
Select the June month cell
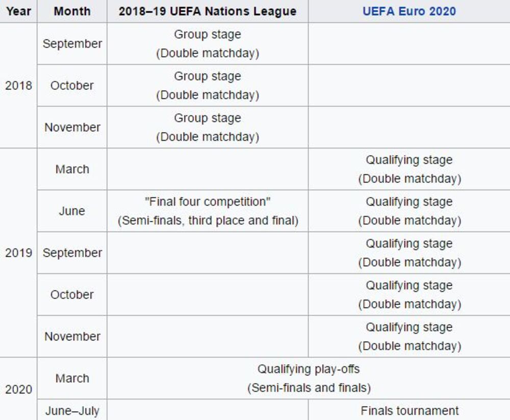pyautogui.click(x=72, y=211)
